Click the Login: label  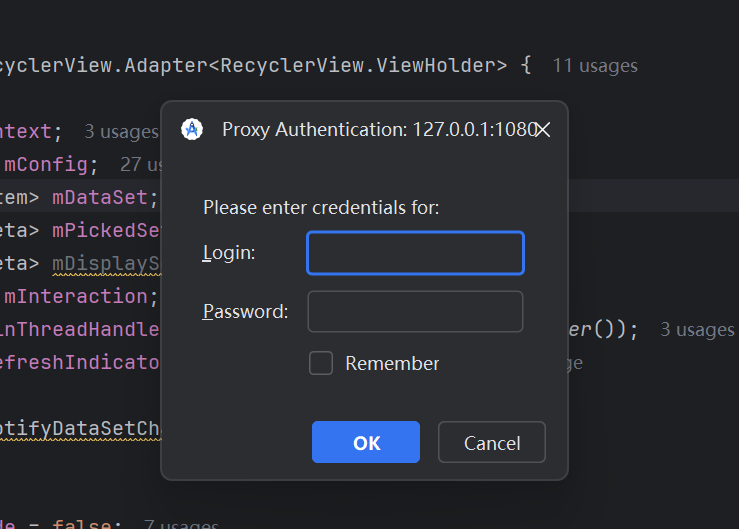tap(230, 253)
